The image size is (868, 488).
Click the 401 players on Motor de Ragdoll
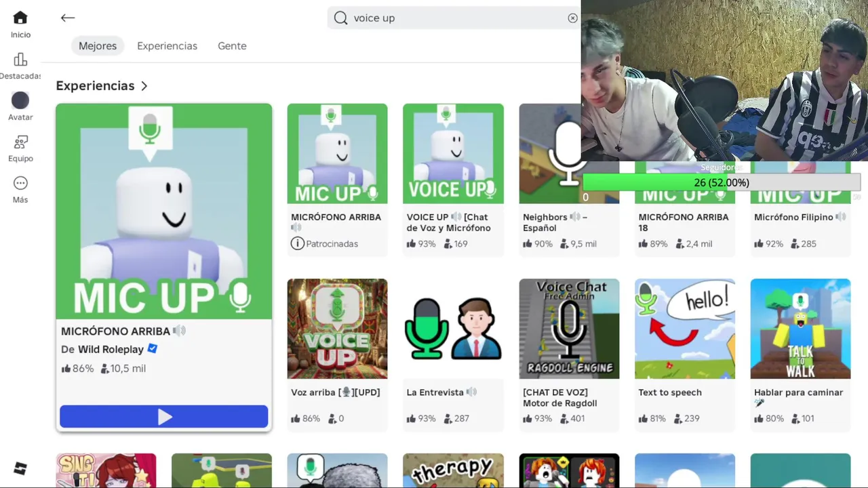[x=572, y=419]
